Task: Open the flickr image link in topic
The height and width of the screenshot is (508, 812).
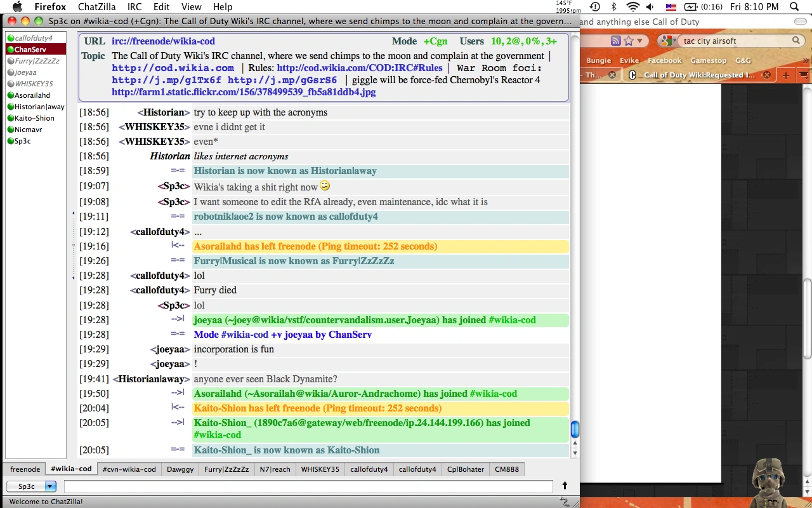Action: (x=244, y=92)
